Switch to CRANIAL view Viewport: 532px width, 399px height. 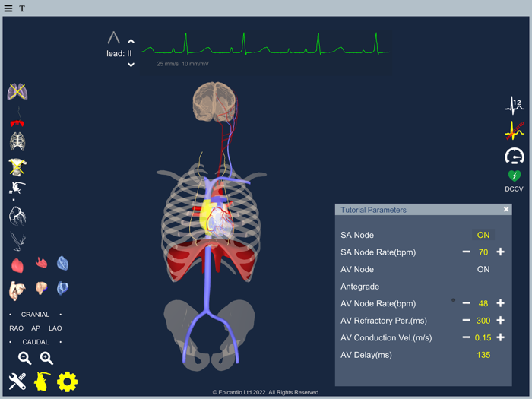coord(35,315)
